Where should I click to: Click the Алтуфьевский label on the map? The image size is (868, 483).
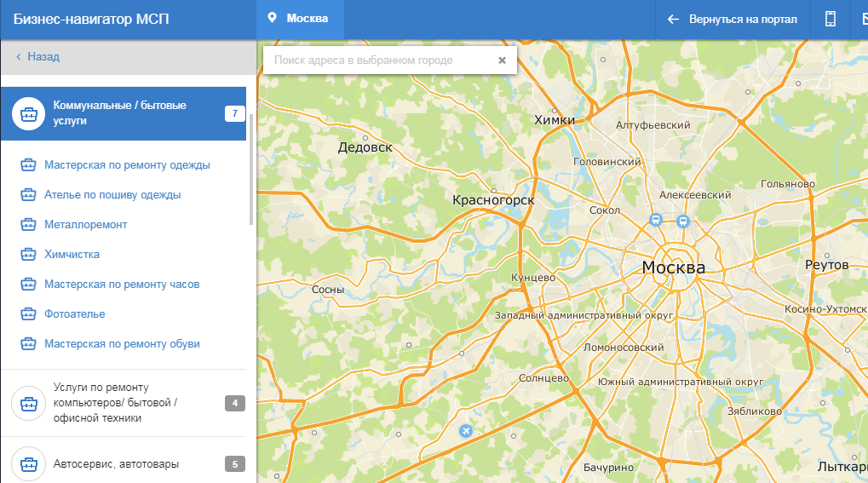point(653,125)
